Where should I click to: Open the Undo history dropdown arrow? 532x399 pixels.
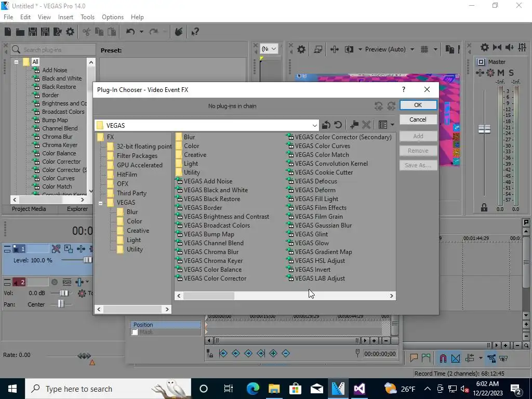pyautogui.click(x=141, y=32)
